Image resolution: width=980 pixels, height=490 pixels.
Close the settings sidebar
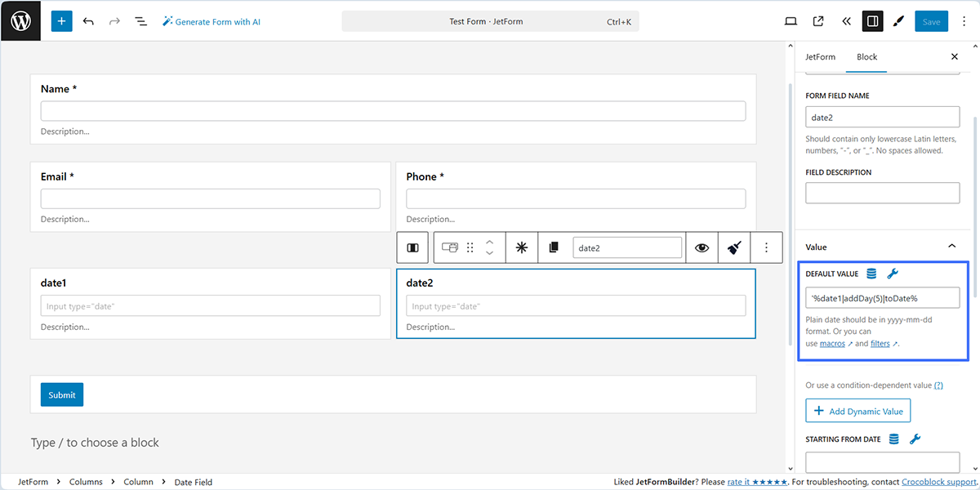tap(955, 56)
